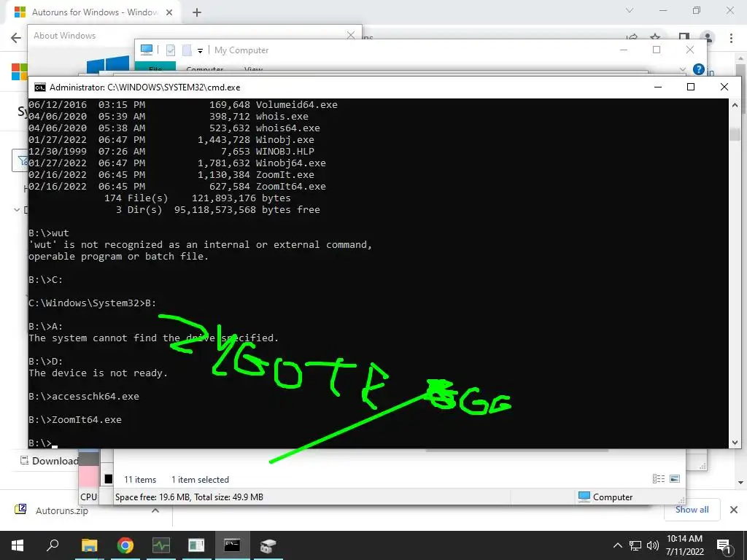Go back in Chrome browser
This screenshot has width=747, height=560.
pyautogui.click(x=16, y=38)
